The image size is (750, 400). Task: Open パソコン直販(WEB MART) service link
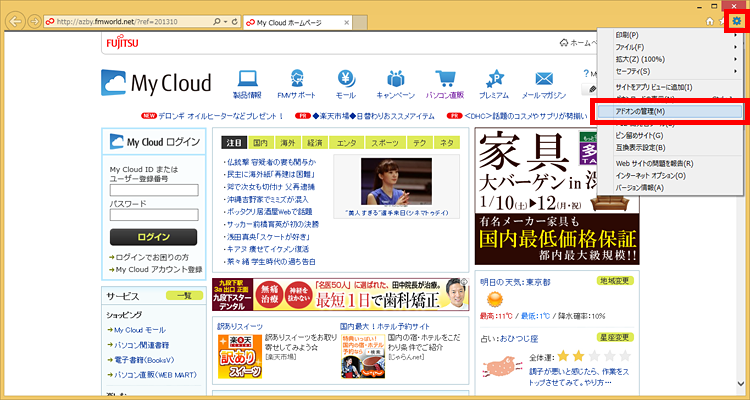click(153, 375)
